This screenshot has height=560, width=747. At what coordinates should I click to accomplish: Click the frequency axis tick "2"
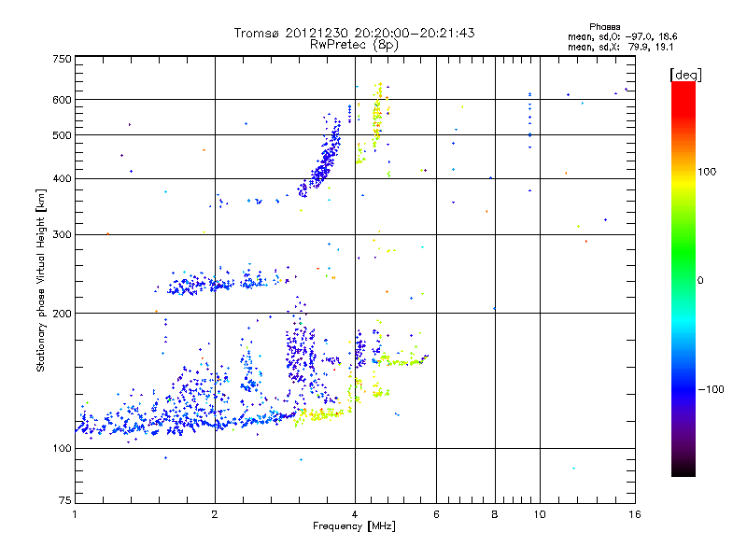[215, 514]
